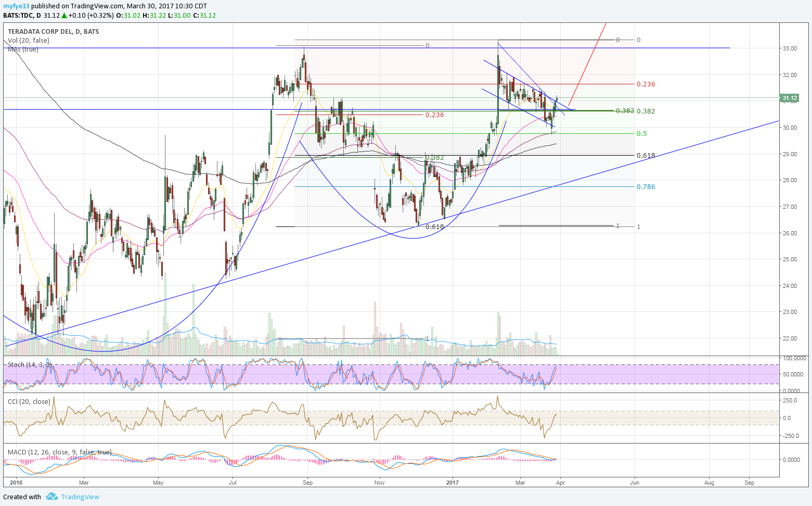Click the high value H:31.22

(154, 16)
